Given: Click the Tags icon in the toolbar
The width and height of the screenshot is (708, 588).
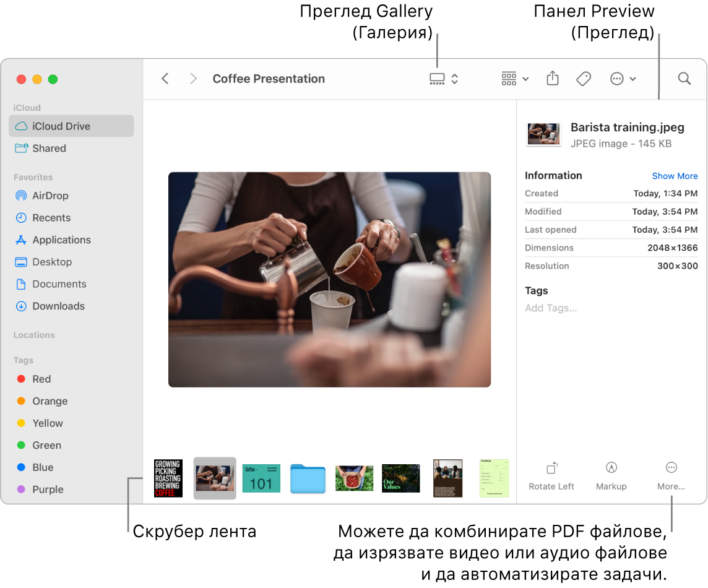Looking at the screenshot, I should pos(582,79).
